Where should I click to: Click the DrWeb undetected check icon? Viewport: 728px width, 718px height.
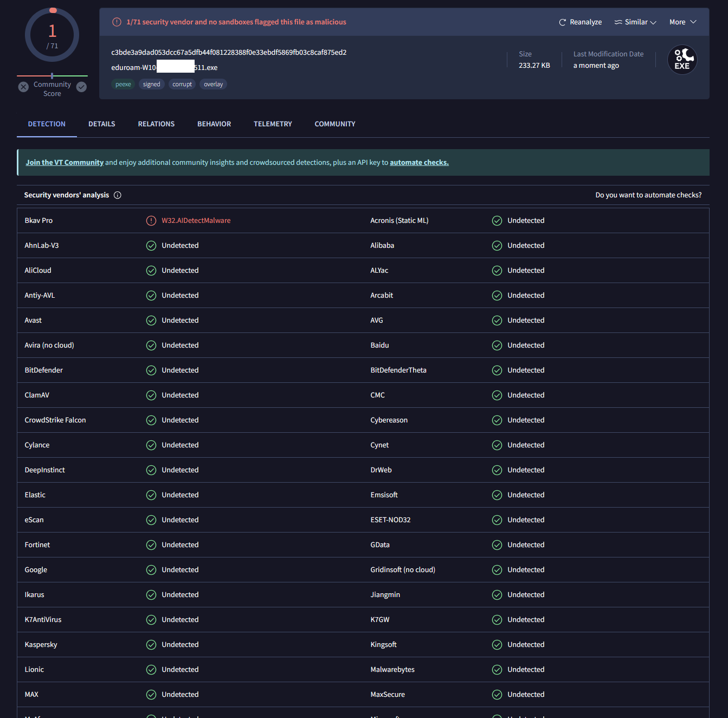pos(497,470)
